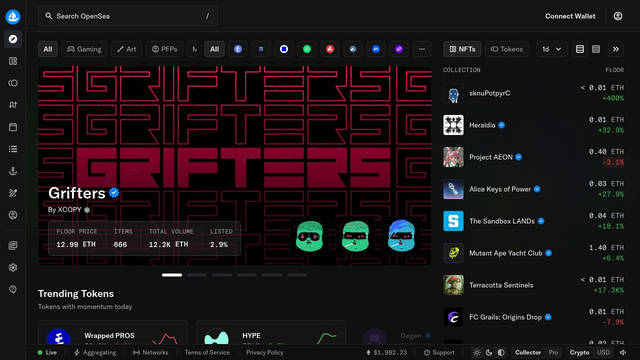The height and width of the screenshot is (360, 640).
Task: Select the All chains filter
Action: coord(214,49)
